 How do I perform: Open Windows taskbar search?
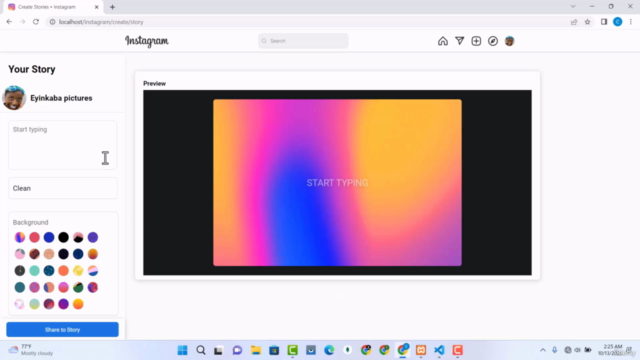(x=201, y=350)
